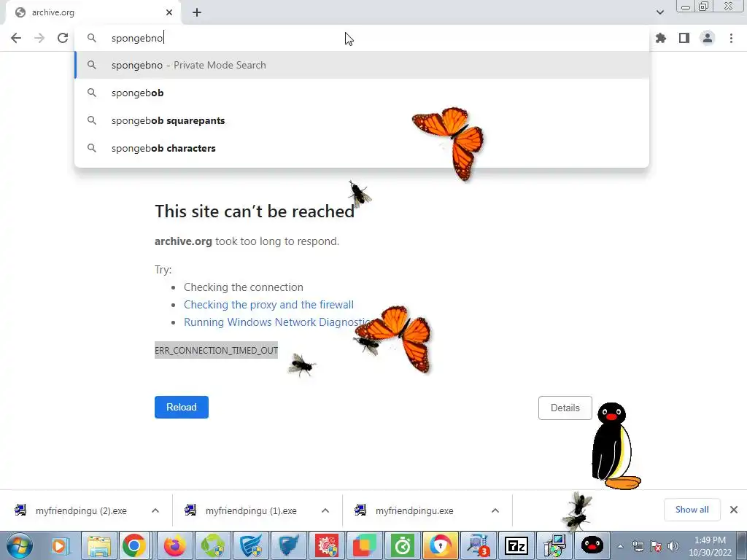
Task: Open the user profile avatar icon
Action: pos(708,38)
